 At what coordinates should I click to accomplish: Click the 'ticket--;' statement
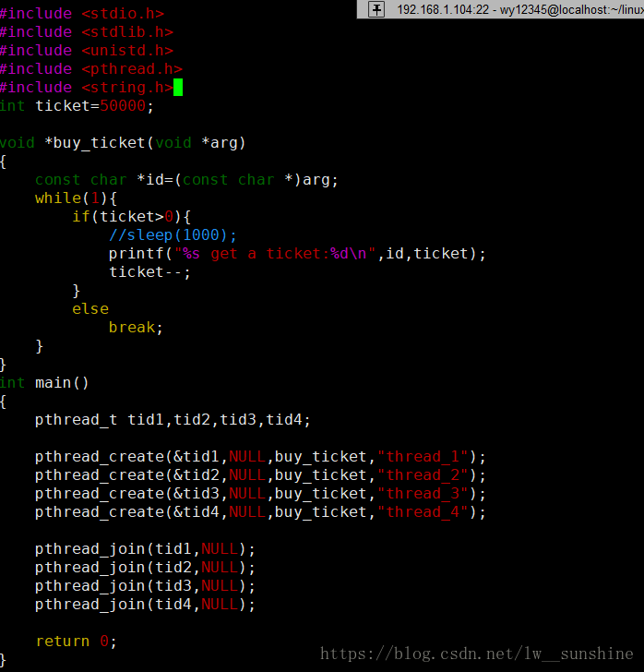pyautogui.click(x=149, y=271)
